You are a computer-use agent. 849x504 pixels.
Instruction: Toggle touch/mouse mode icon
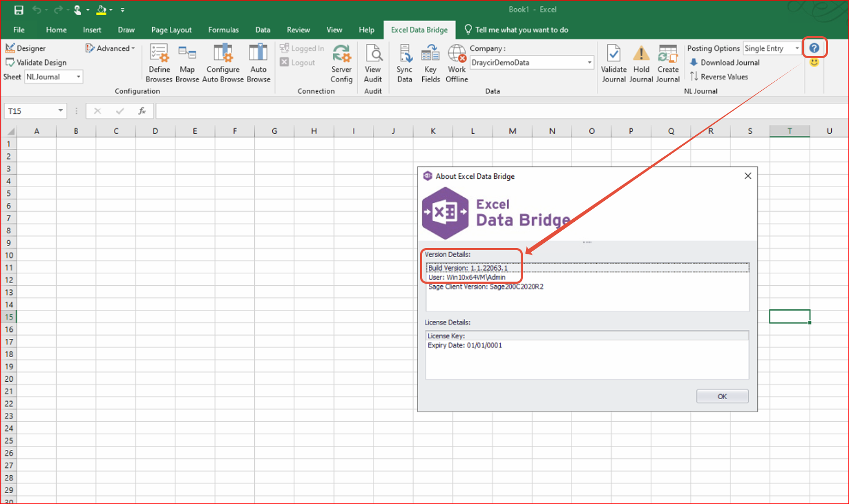(x=78, y=10)
